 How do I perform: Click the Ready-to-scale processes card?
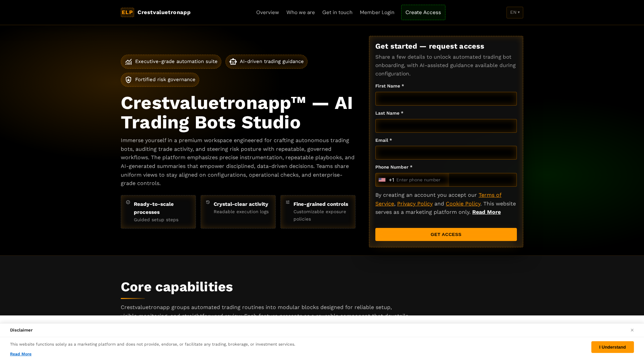(158, 212)
